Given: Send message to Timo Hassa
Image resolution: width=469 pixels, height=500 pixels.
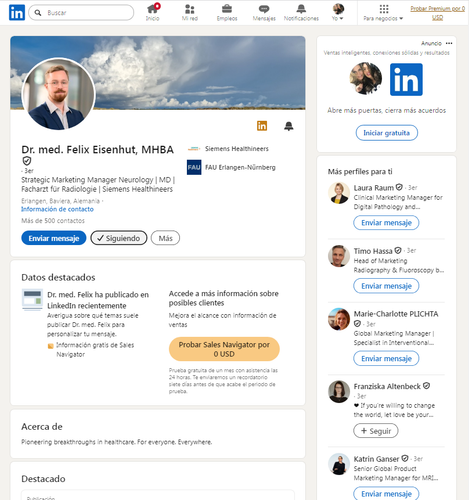Looking at the screenshot, I should coord(386,286).
